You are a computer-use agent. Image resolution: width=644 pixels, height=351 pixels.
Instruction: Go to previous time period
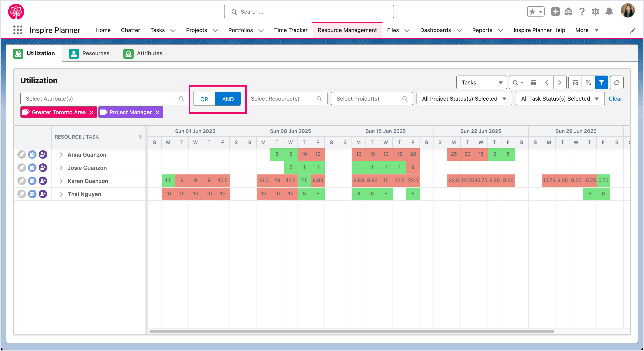(547, 83)
